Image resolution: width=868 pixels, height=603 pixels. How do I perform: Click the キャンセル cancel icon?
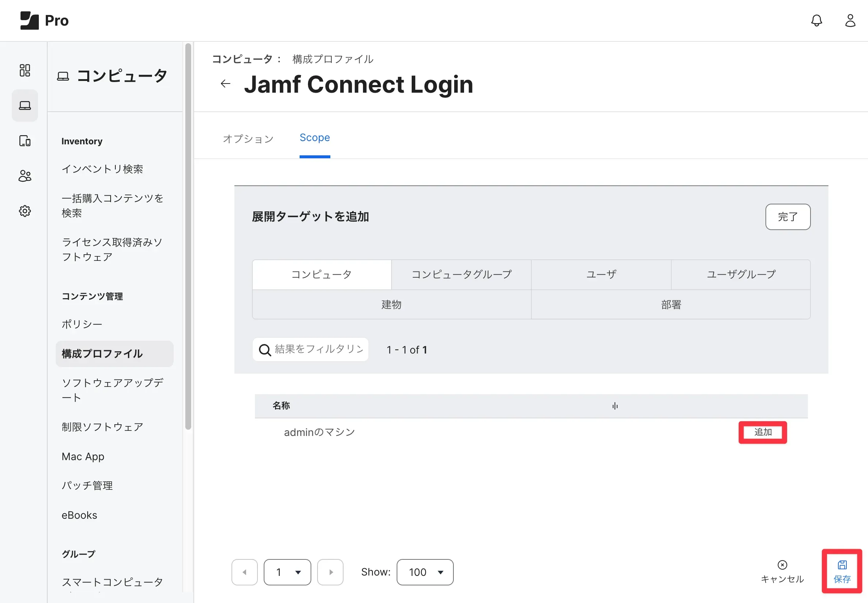click(782, 571)
